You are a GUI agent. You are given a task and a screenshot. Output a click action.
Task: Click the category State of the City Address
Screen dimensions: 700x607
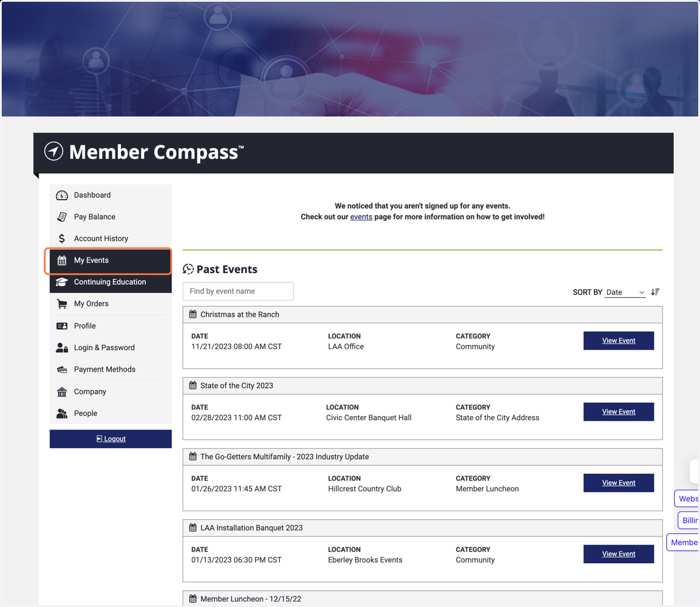point(498,418)
